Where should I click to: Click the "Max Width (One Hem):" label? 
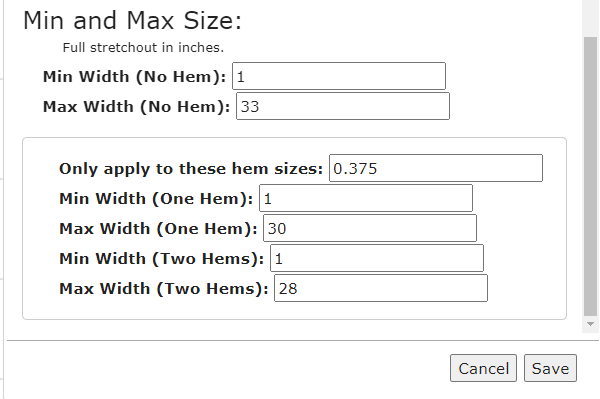pyautogui.click(x=158, y=229)
